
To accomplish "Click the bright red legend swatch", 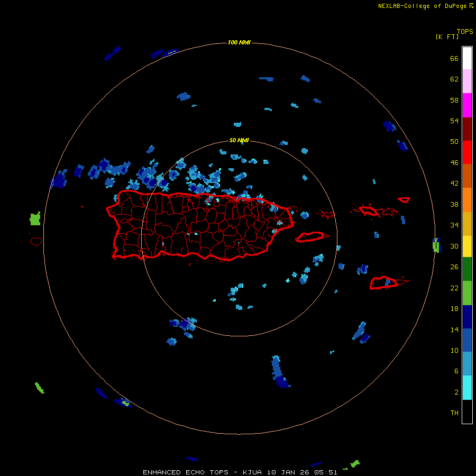I will point(467,152).
